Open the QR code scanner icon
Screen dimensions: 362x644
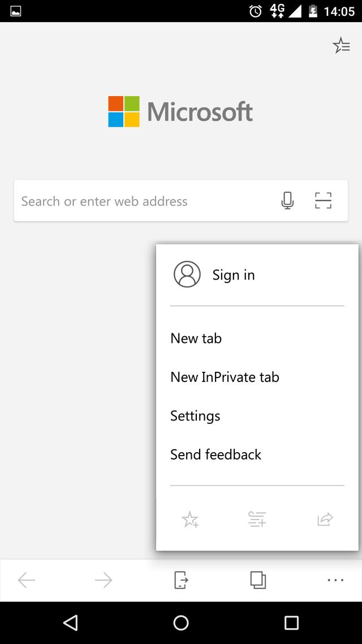pyautogui.click(x=323, y=201)
